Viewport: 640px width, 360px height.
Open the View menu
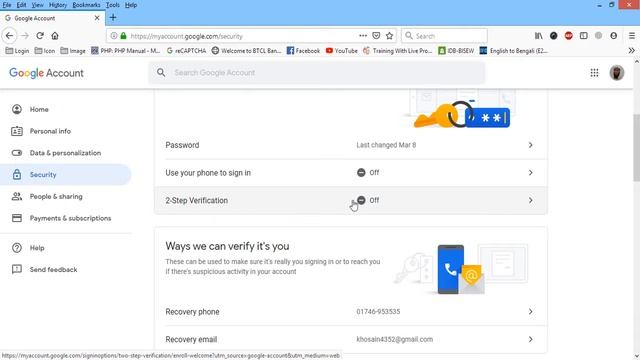click(37, 5)
